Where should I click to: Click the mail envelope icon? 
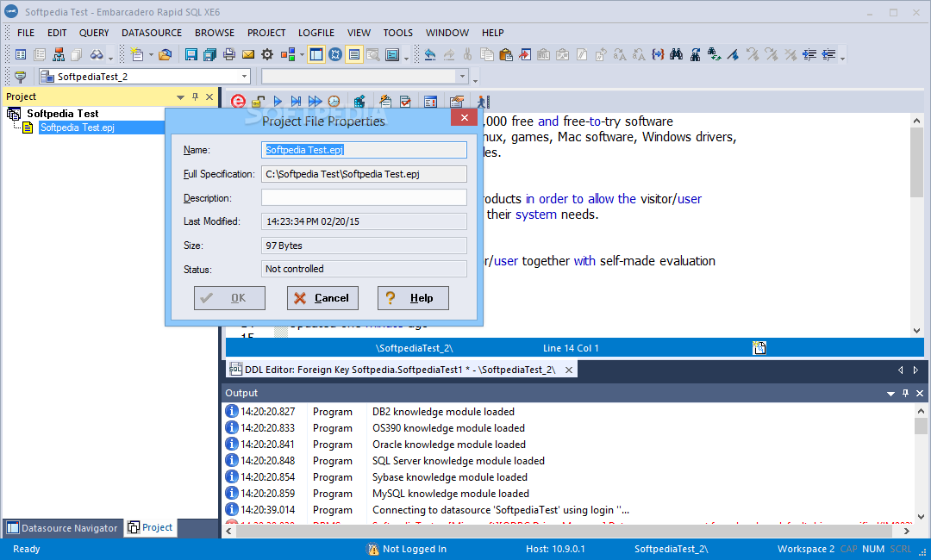pos(248,55)
